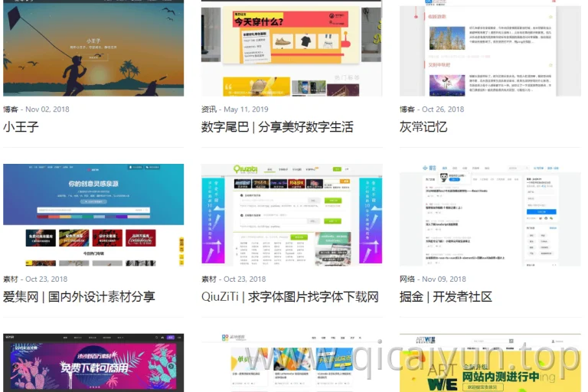Open the 免费下载可商用 dark banner thumbnail
This screenshot has width=588, height=392.
click(x=93, y=363)
